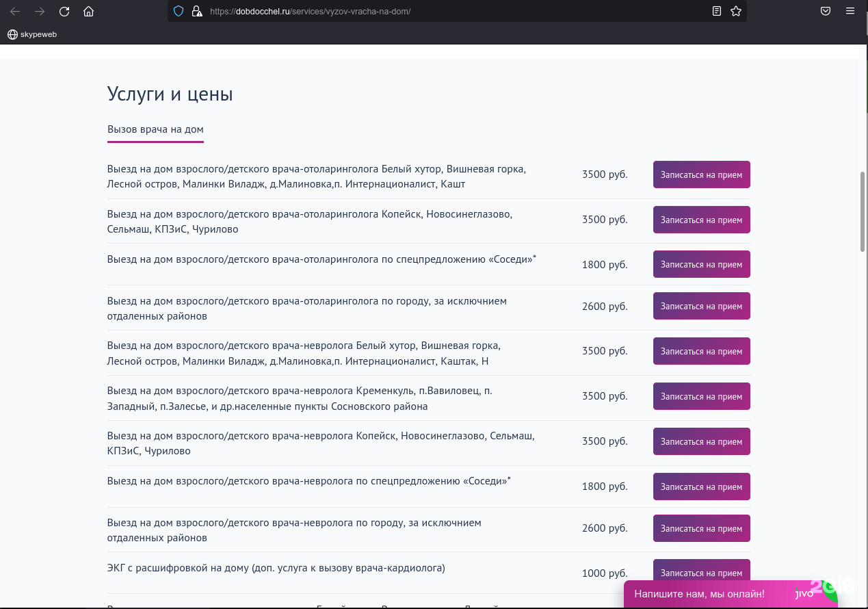This screenshot has width=868, height=609.
Task: Go to browser home page icon
Action: (88, 12)
